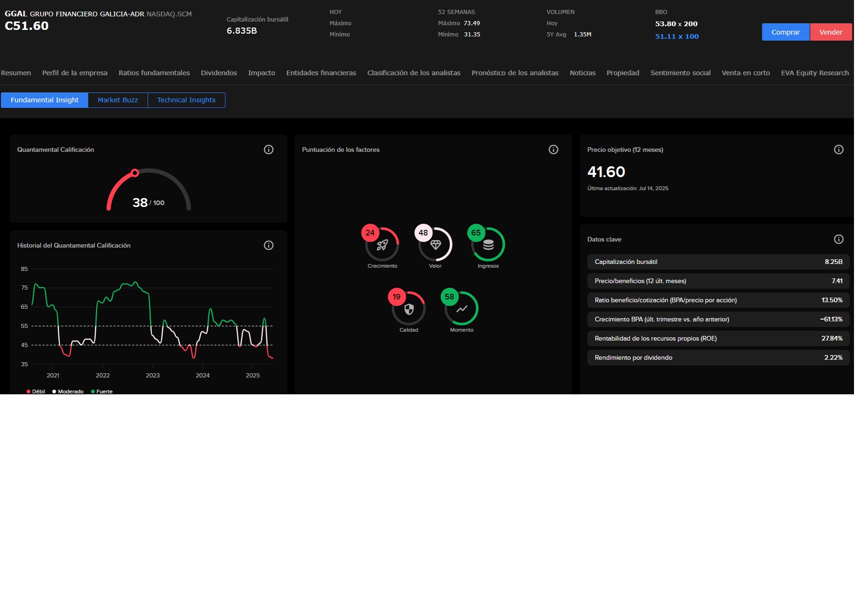Click the 2023 label on chart axis
This screenshot has height=598, width=868.
pyautogui.click(x=153, y=376)
